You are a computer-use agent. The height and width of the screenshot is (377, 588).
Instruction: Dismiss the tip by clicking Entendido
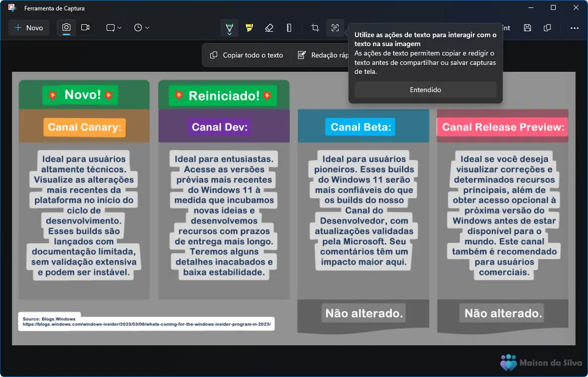[x=425, y=90]
